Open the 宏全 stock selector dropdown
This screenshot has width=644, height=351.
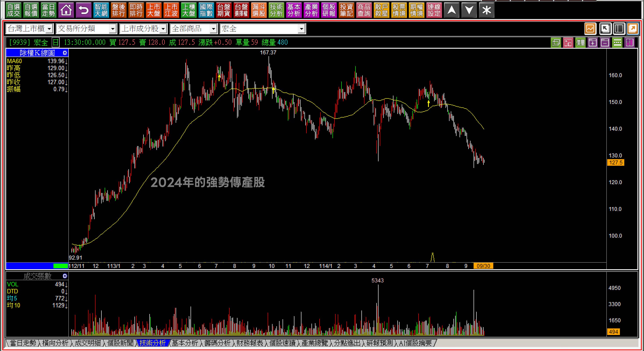301,29
